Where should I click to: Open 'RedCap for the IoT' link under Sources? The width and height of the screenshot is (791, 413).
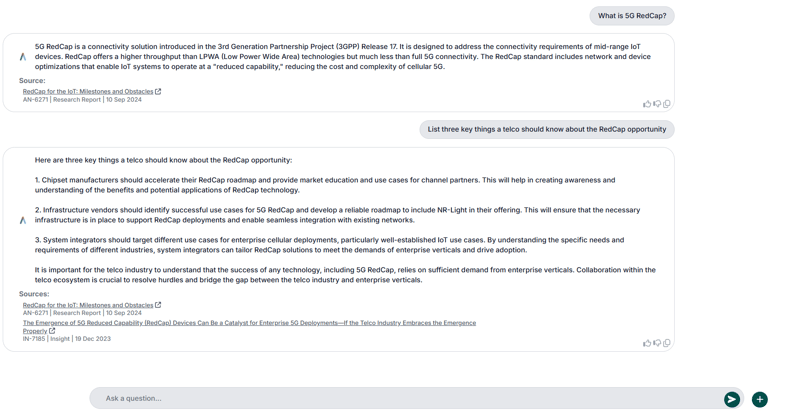[x=88, y=305]
